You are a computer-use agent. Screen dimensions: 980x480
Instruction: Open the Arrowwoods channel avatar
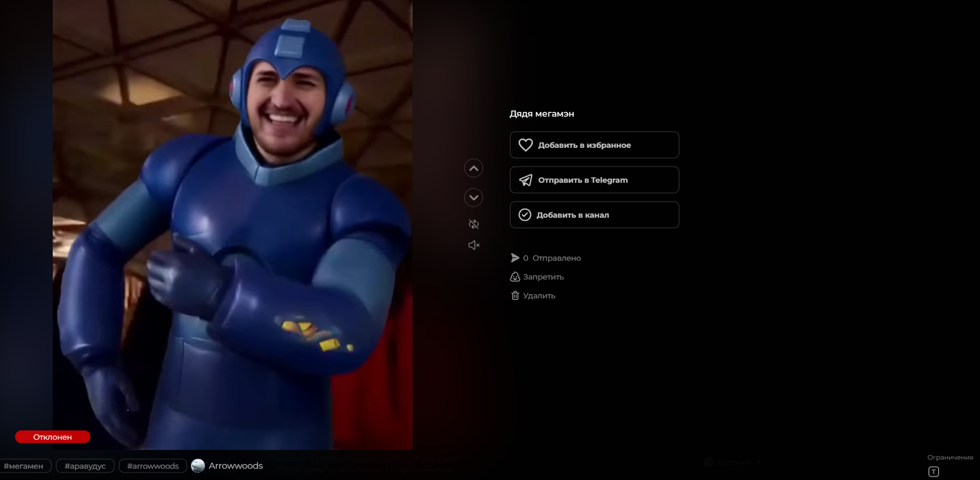click(198, 465)
